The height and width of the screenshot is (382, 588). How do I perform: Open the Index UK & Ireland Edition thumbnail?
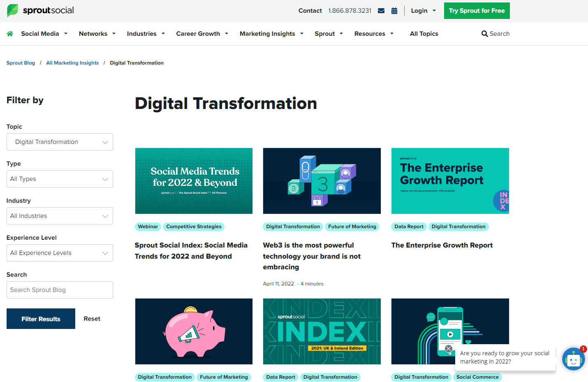[322, 331]
